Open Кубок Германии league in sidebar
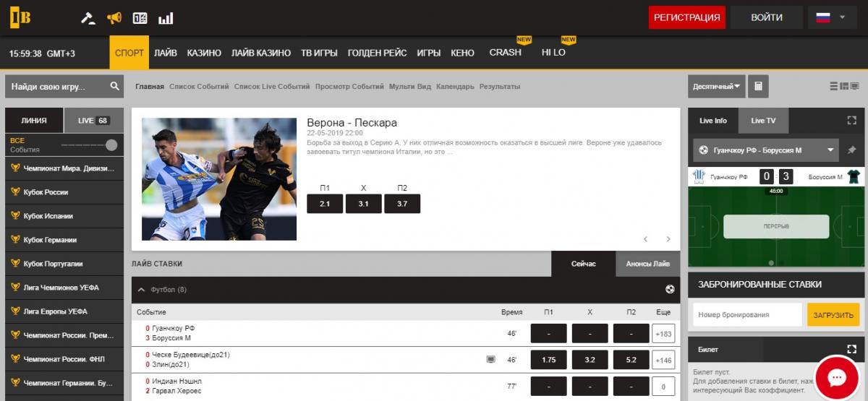This screenshot has width=868, height=401. coord(64,240)
